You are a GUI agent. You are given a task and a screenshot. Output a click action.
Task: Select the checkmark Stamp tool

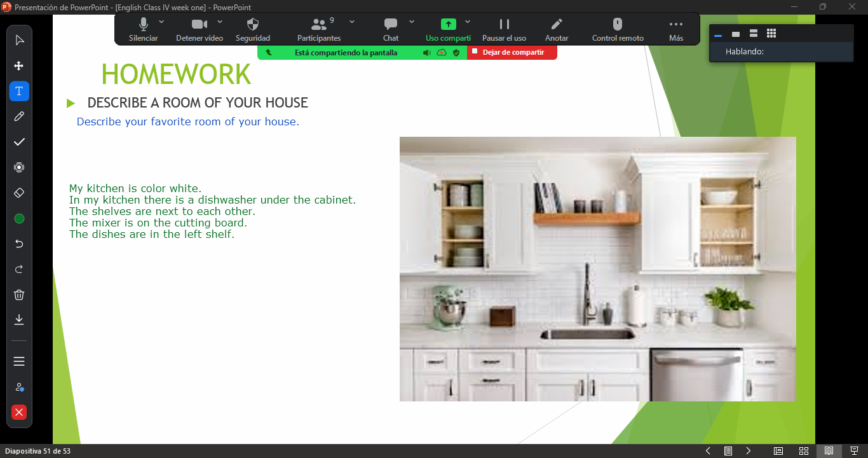pos(19,142)
